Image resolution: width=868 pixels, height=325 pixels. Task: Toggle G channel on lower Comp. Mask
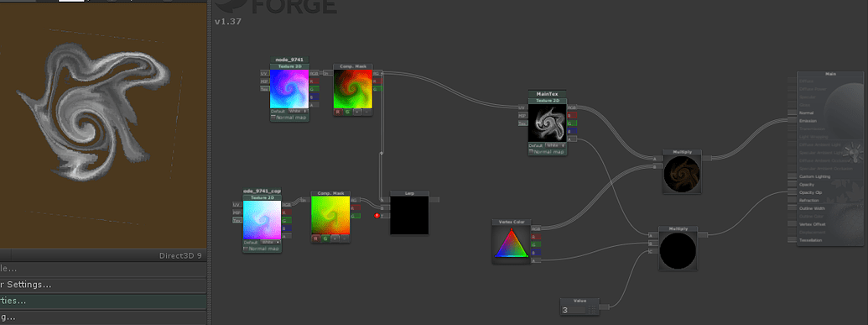pos(325,239)
